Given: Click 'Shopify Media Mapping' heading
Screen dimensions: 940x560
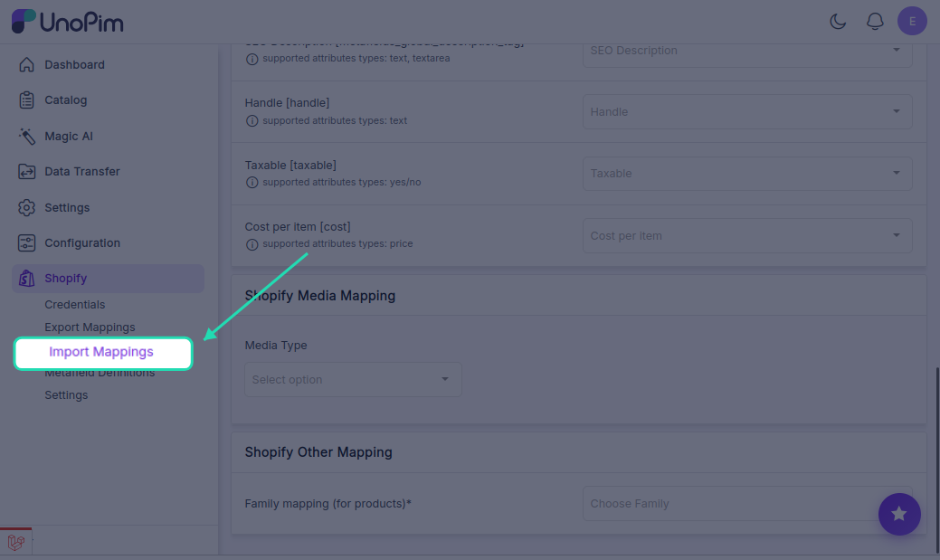Looking at the screenshot, I should [x=320, y=296].
